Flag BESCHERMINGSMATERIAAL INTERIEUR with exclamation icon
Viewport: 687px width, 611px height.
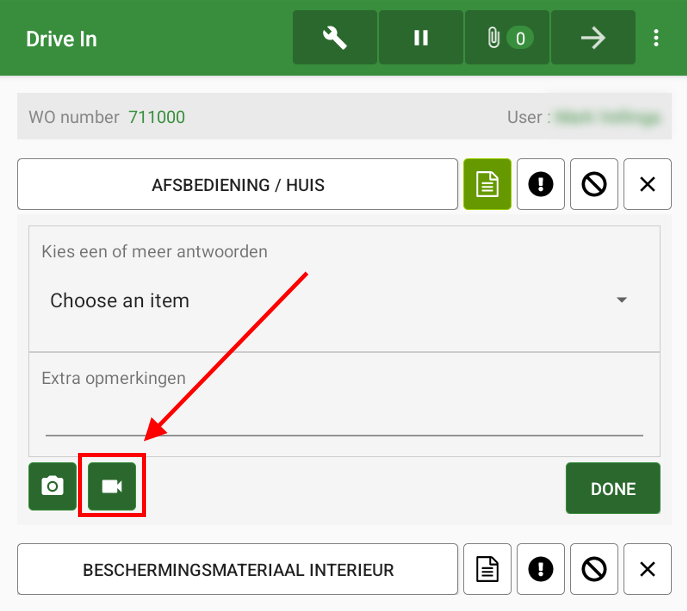coord(541,569)
